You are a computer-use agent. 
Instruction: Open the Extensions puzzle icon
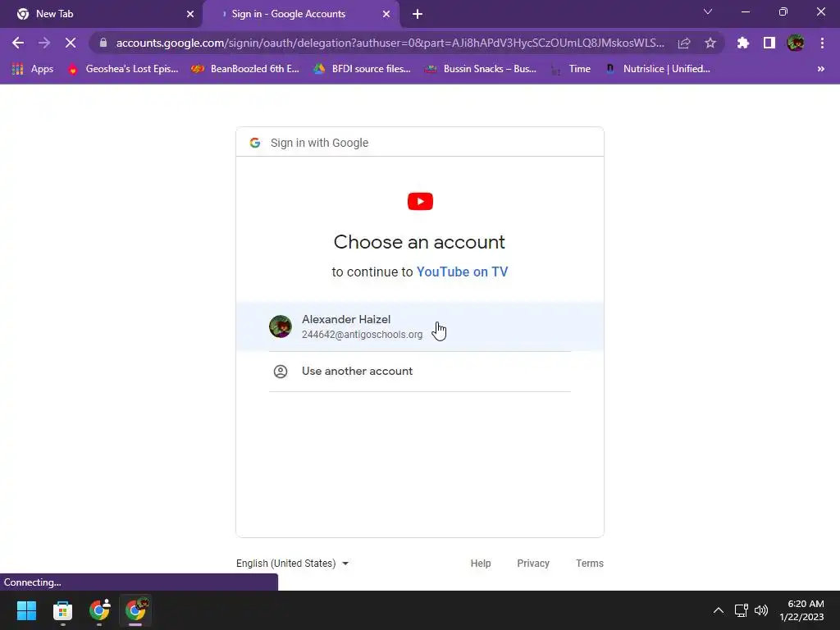coord(743,43)
